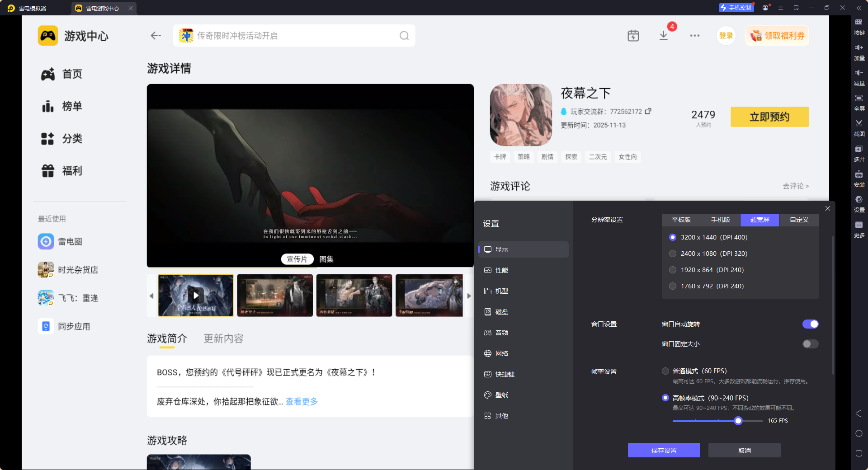The height and width of the screenshot is (470, 868).
Task: Click the 立即预约 pre-register button
Action: (769, 117)
